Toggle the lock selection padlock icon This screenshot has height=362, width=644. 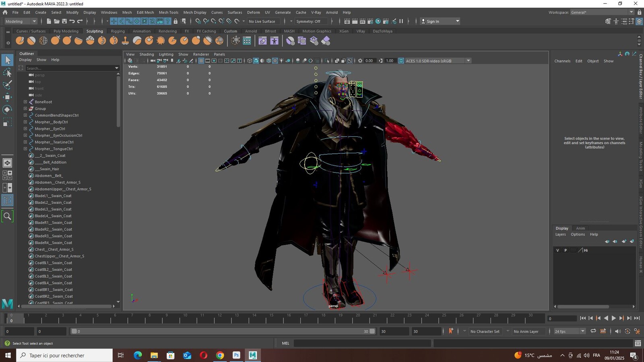click(175, 21)
